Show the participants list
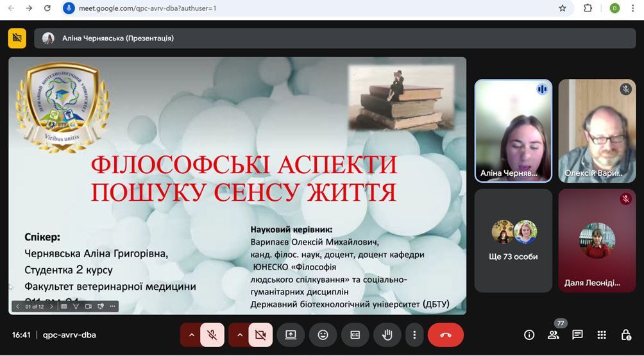This screenshot has width=644, height=356. pos(553,335)
